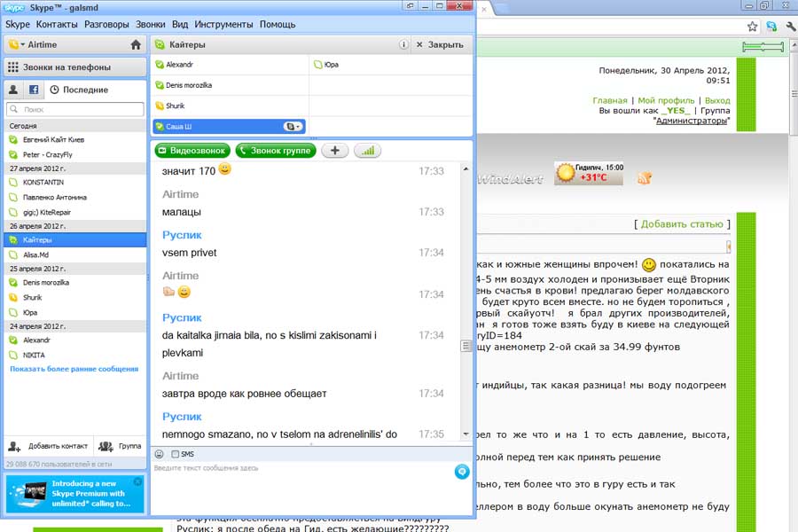Image resolution: width=798 pixels, height=532 pixels.
Task: Open the Контакты menu
Action: coord(57,25)
